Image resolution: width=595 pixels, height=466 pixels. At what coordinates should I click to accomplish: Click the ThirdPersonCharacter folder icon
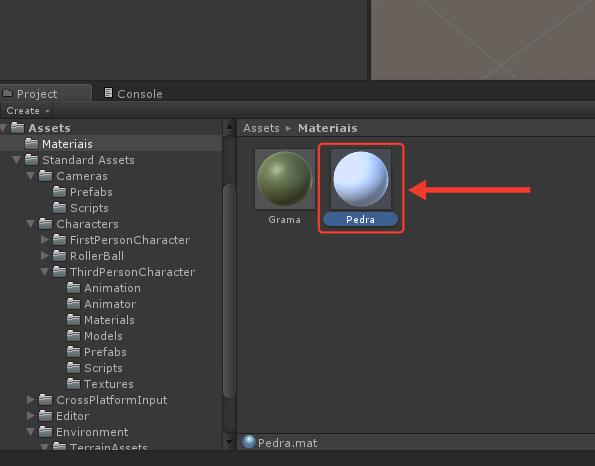click(x=59, y=272)
